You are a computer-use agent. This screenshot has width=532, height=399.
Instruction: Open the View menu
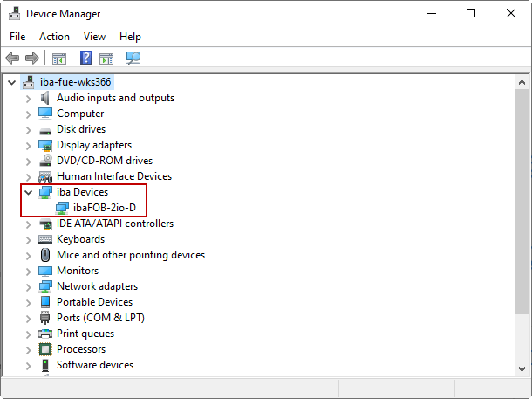[x=94, y=37]
